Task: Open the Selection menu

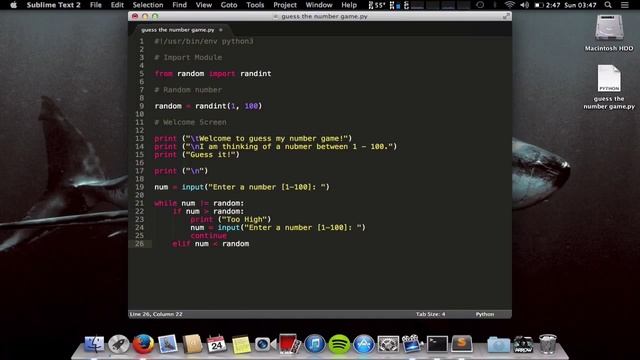Action: (x=148, y=5)
